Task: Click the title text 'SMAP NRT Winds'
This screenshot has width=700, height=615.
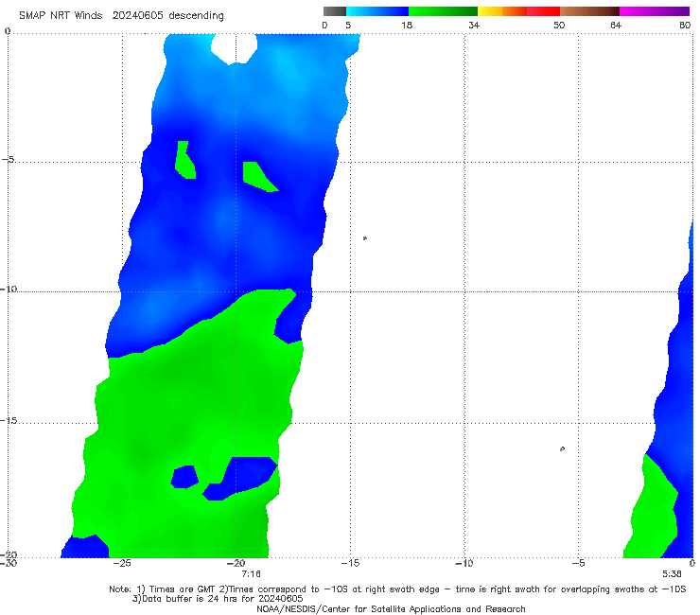Action: tap(61, 16)
